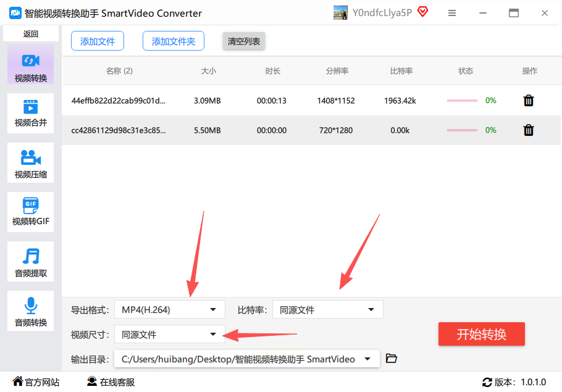Open the 音频转换 audio convert tool
The image size is (562, 392).
[30, 311]
